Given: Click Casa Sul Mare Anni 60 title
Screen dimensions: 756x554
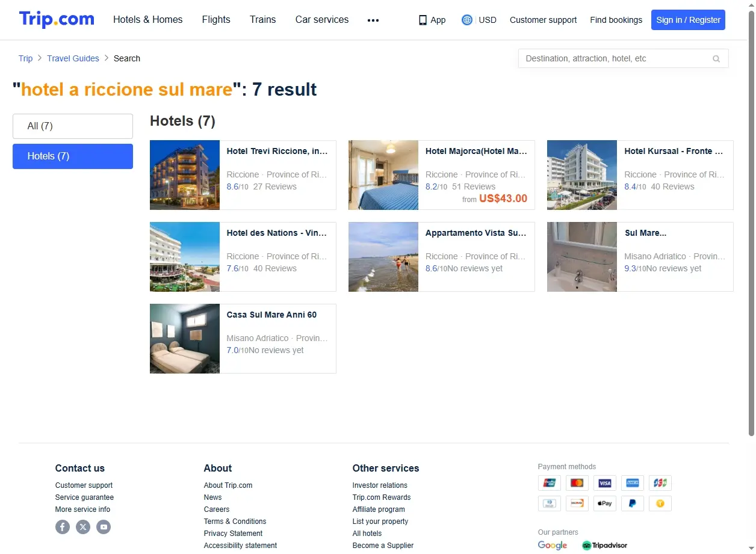Looking at the screenshot, I should (x=271, y=315).
